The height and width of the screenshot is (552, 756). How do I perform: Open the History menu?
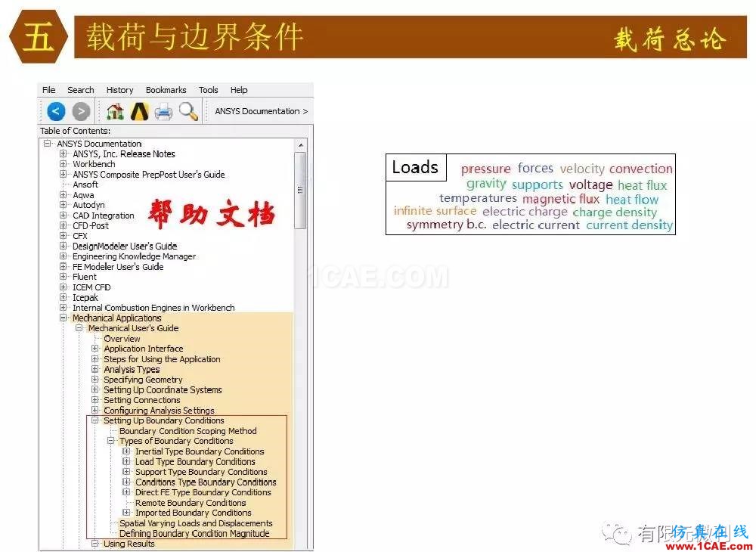coord(119,90)
